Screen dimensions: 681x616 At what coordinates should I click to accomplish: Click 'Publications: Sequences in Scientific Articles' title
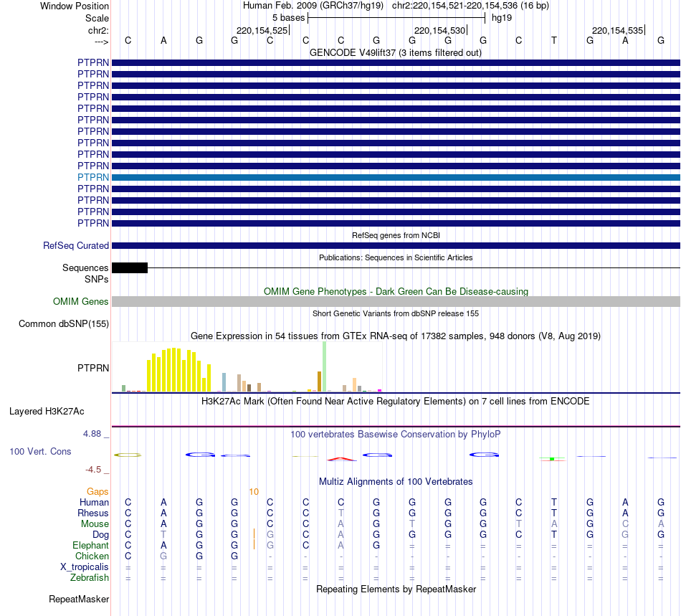[x=396, y=257]
